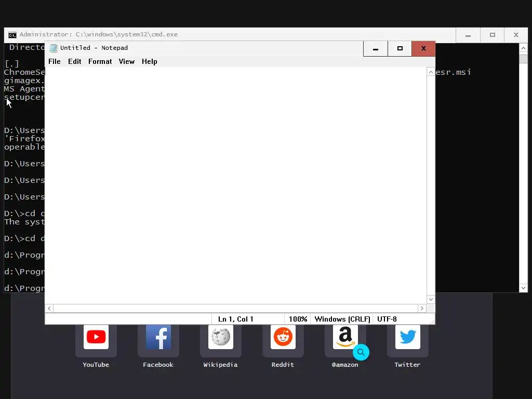Click the Reddit label text
Screen dimensions: 532x399
tap(283, 365)
